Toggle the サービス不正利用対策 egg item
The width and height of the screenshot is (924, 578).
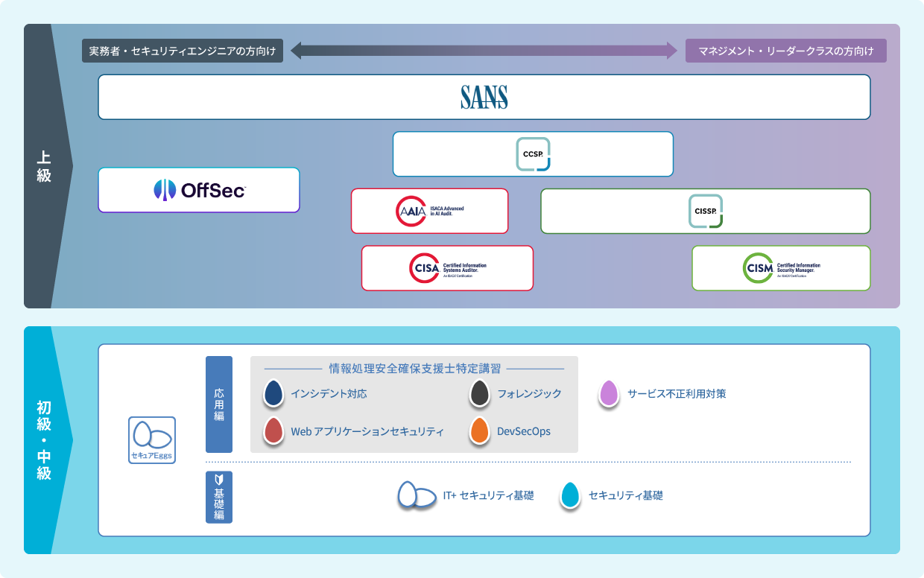point(609,394)
